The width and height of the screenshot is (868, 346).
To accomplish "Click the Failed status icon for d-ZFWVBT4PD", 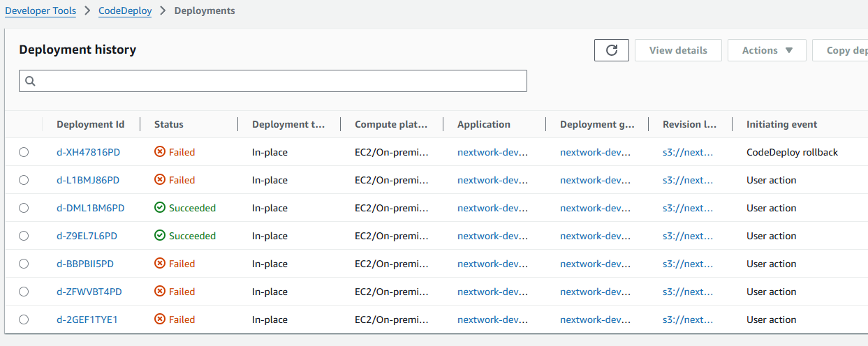I will coord(159,292).
